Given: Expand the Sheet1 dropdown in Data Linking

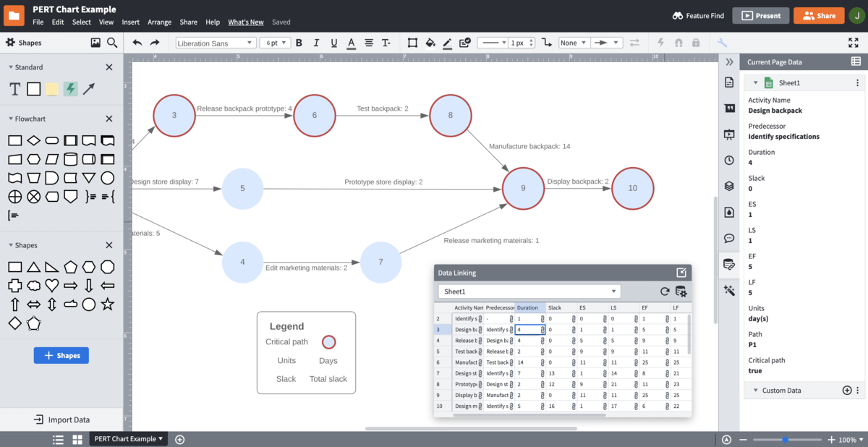Looking at the screenshot, I should coord(529,291).
